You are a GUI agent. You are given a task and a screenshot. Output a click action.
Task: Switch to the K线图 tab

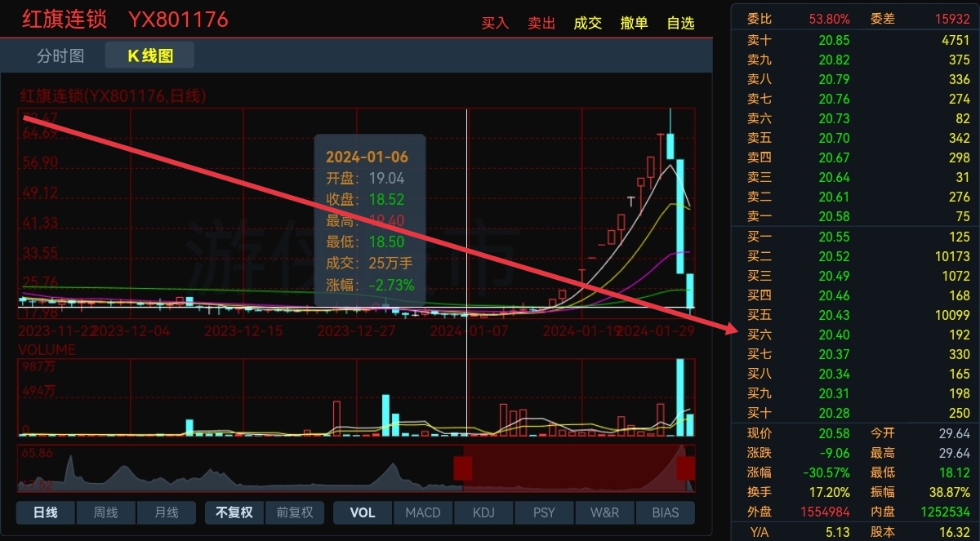150,55
